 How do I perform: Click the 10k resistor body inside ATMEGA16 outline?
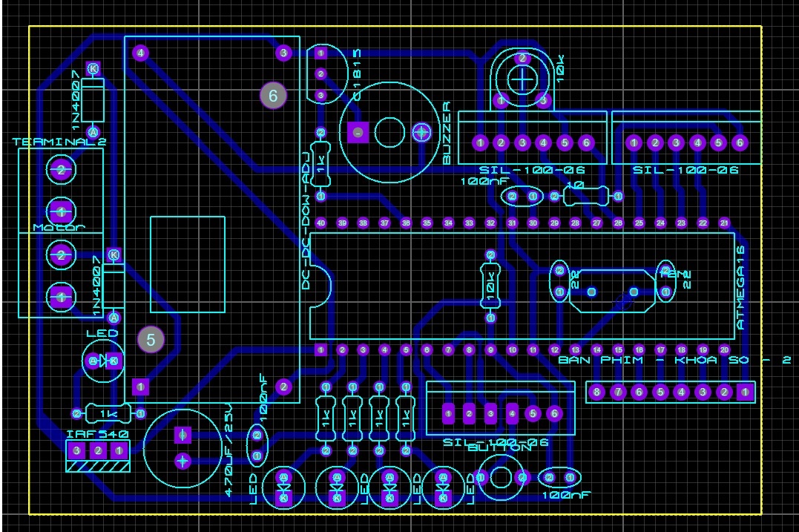click(x=490, y=287)
